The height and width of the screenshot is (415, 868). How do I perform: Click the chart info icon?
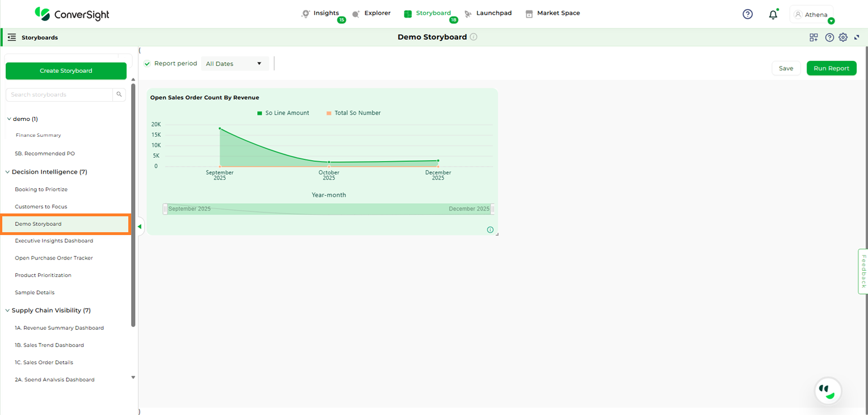click(490, 230)
